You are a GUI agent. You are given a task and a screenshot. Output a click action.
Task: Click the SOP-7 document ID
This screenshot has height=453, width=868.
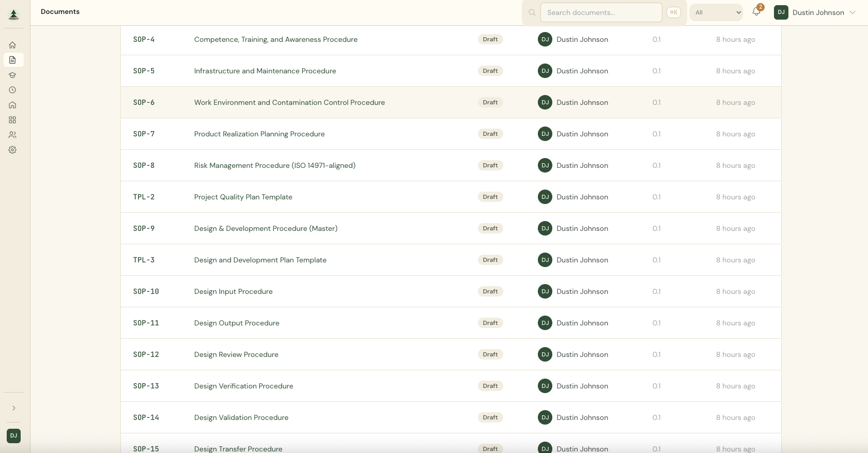click(x=144, y=134)
